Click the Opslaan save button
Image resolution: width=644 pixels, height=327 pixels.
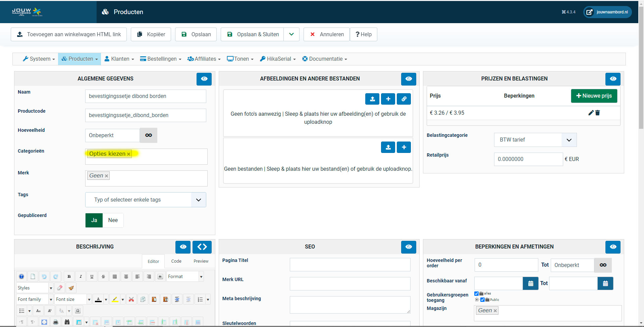click(196, 35)
